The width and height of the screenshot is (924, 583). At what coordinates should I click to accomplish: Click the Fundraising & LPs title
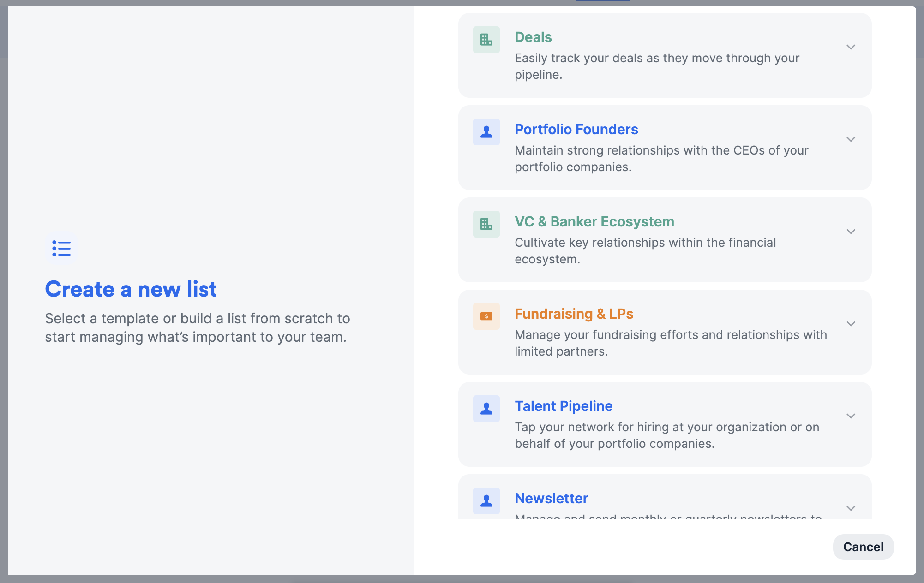coord(574,314)
